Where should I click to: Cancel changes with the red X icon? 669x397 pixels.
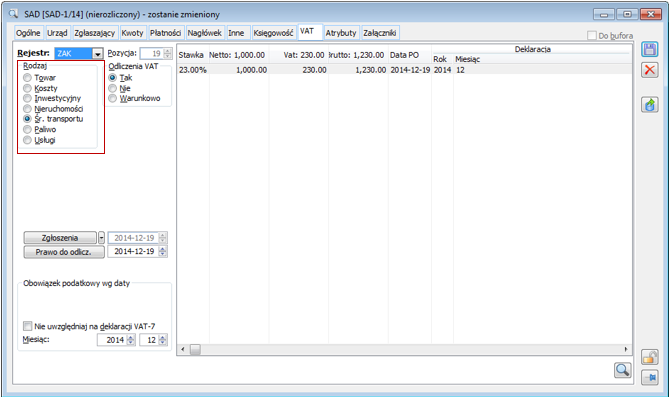(x=649, y=70)
